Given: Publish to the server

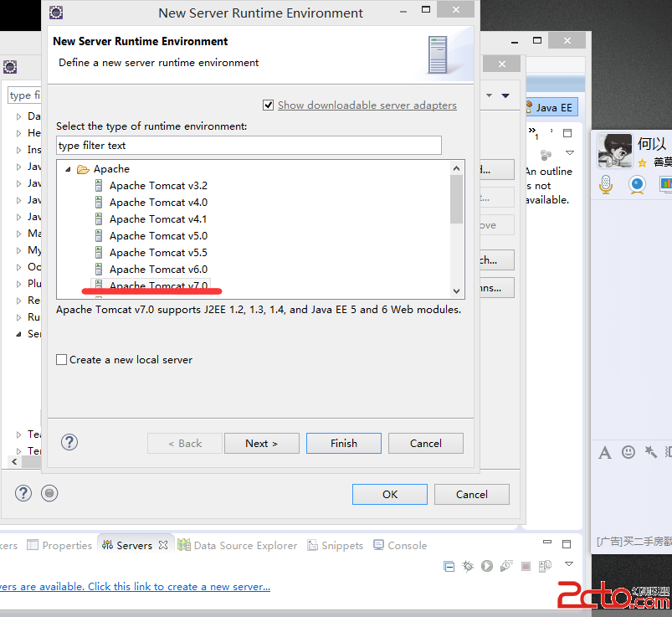Looking at the screenshot, I should [x=545, y=566].
